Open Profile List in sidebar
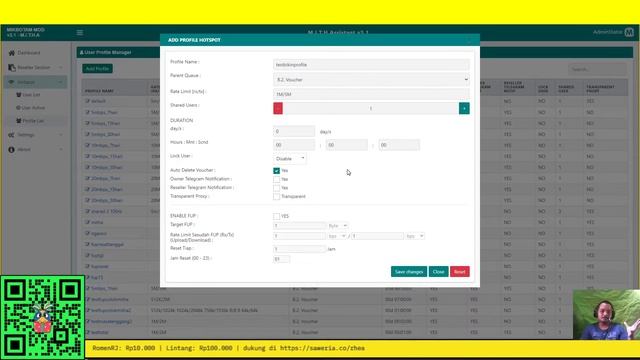The image size is (640, 360). tap(33, 121)
